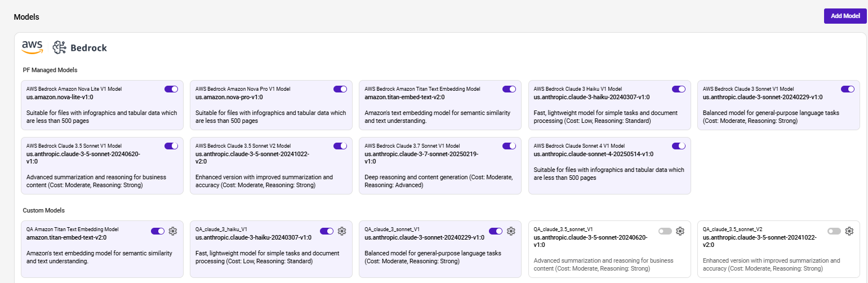
Task: Enable the QA_claude_3.5_sonnet_V1 custom model
Action: pyautogui.click(x=665, y=231)
